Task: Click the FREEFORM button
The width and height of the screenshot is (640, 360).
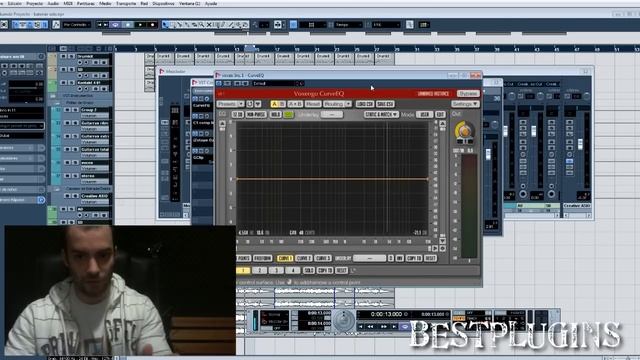Action: click(x=262, y=258)
